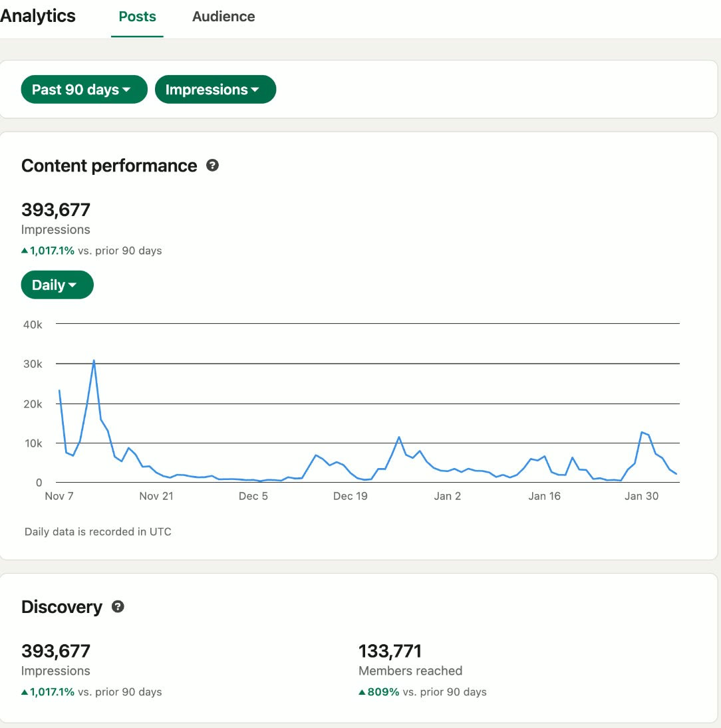Open the Content performance help icon
The width and height of the screenshot is (721, 728).
(x=212, y=166)
